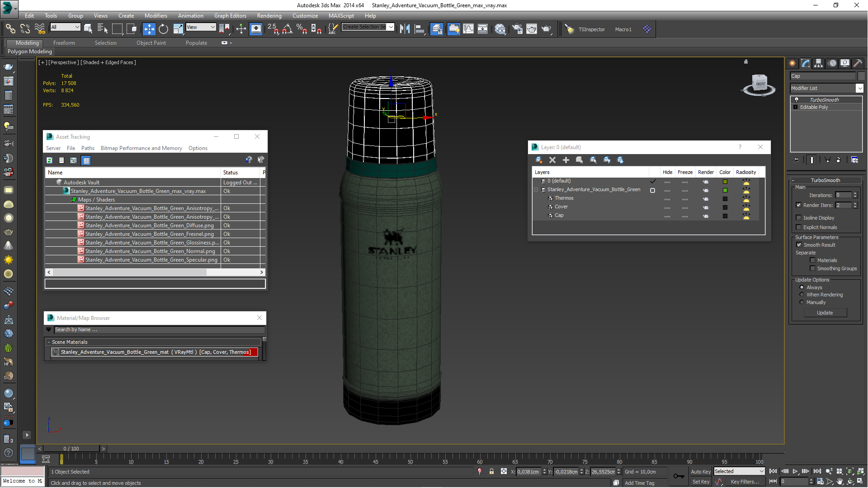This screenshot has width=868, height=488.
Task: Click the 0 (default) layer green color swatch
Action: click(725, 182)
